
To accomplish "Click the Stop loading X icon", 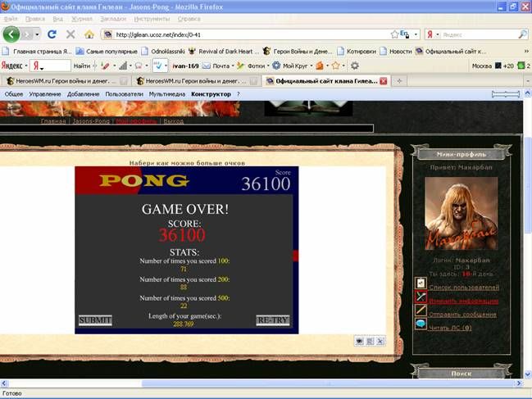I will point(70,34).
